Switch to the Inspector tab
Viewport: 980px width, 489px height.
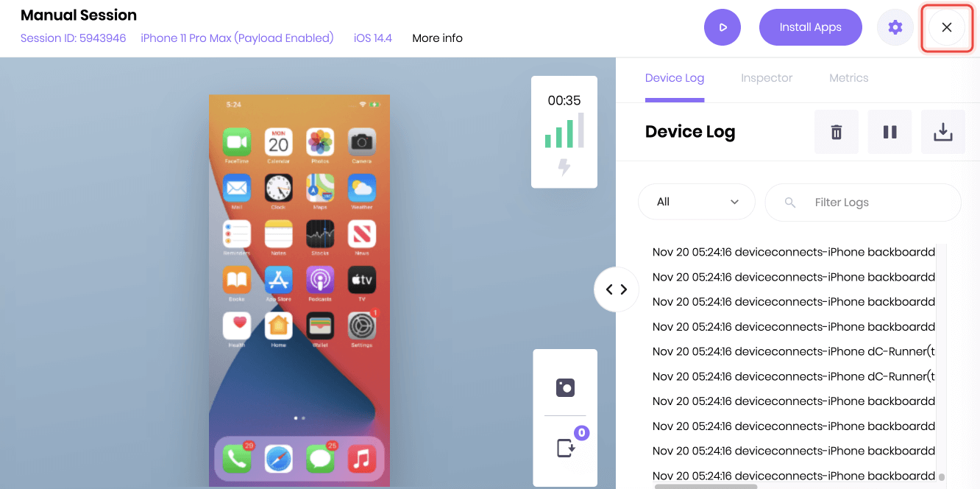[767, 78]
